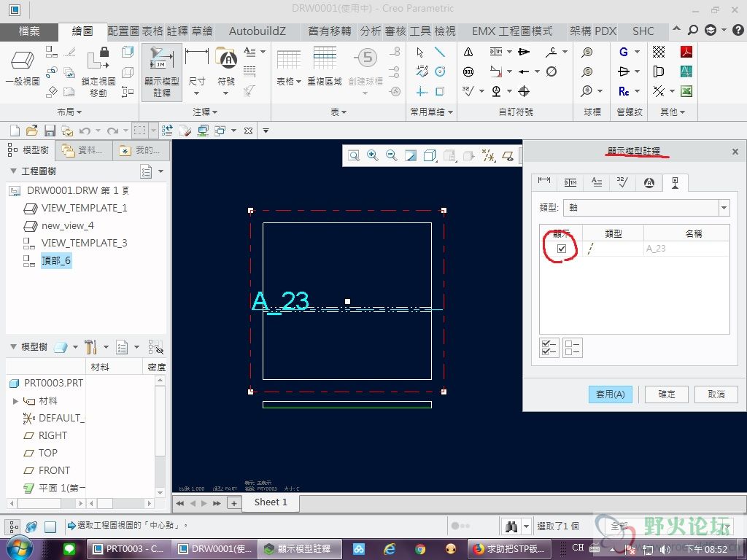This screenshot has height=560, width=747.
Task: Open the 一般視圖 general view tool
Action: 23,66
